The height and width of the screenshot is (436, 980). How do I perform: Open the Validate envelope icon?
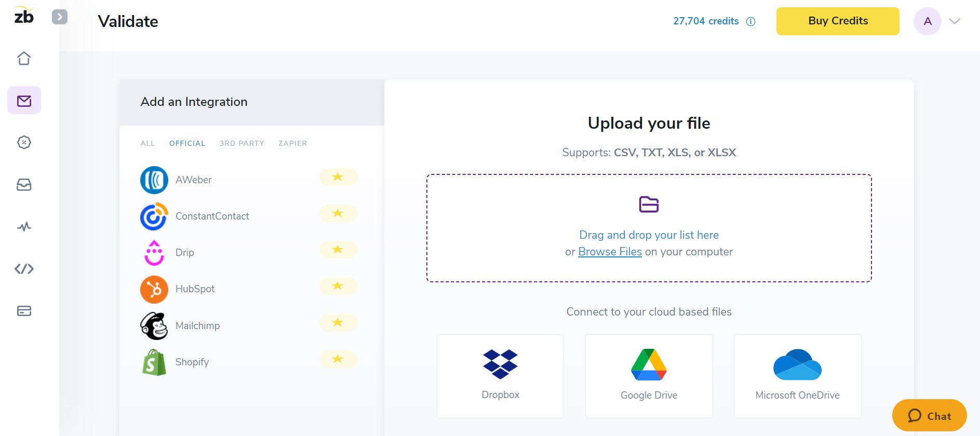tap(24, 100)
